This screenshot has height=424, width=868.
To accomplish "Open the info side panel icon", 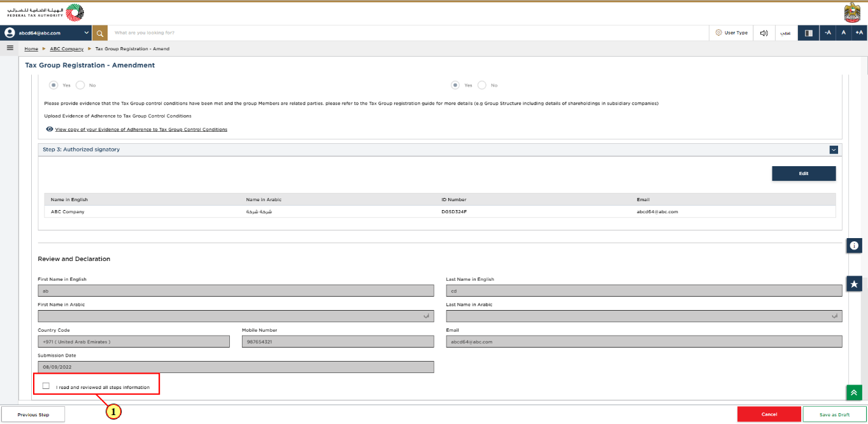I will [x=854, y=245].
